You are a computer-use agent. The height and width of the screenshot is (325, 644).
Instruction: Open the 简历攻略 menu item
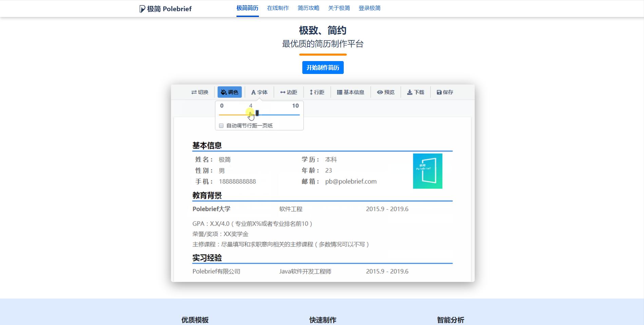[309, 8]
